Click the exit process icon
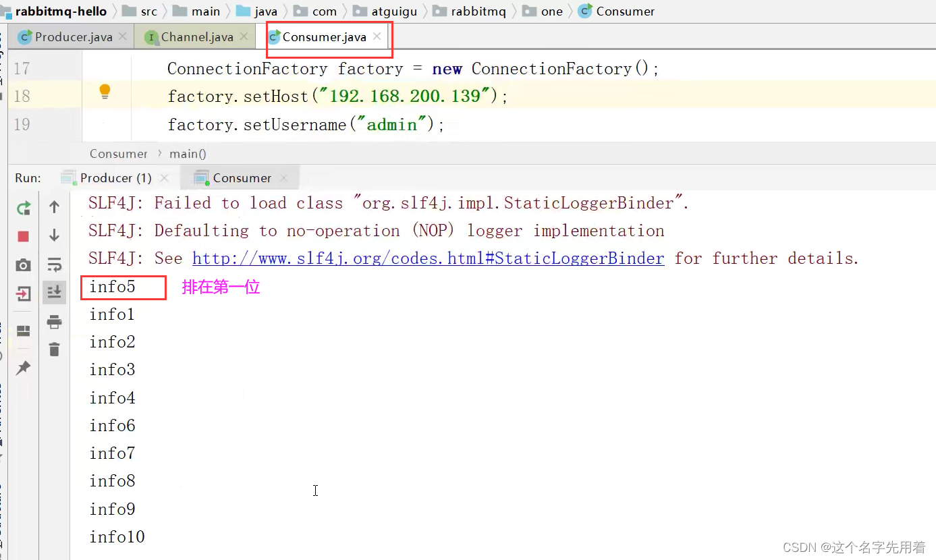This screenshot has height=560, width=936. (x=24, y=293)
